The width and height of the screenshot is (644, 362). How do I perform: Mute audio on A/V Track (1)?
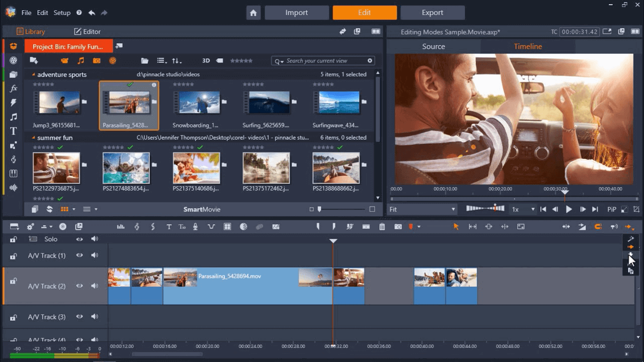pos(94,255)
